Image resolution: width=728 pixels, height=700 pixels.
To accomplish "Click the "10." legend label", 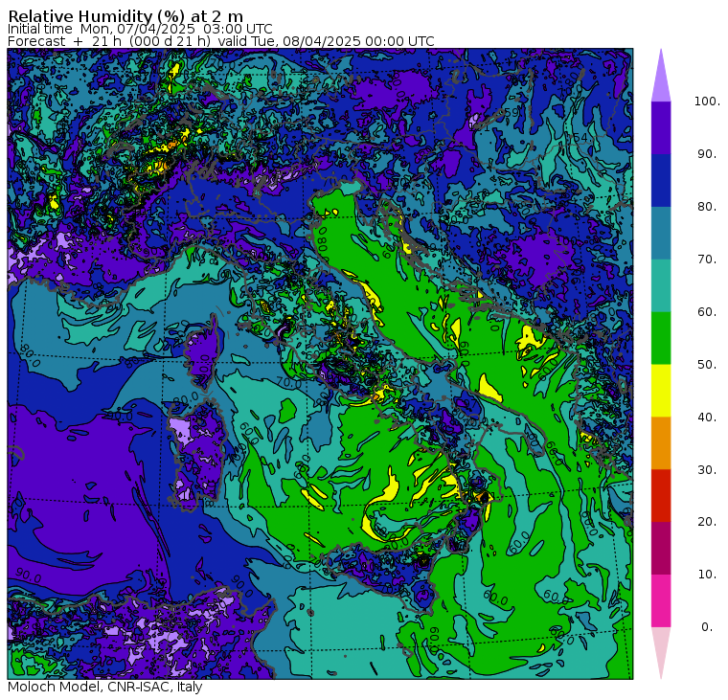I will pyautogui.click(x=707, y=575).
